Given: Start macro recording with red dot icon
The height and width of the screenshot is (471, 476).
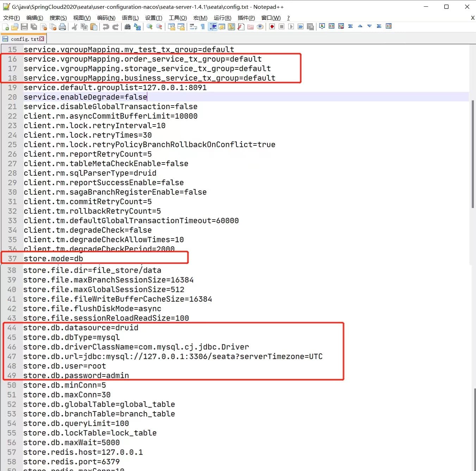Looking at the screenshot, I should (x=272, y=27).
